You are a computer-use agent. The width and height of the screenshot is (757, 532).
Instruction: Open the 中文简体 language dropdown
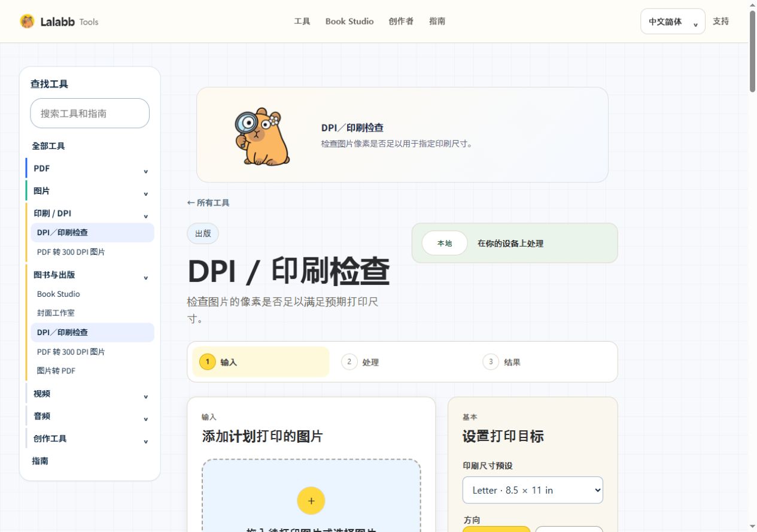click(673, 22)
